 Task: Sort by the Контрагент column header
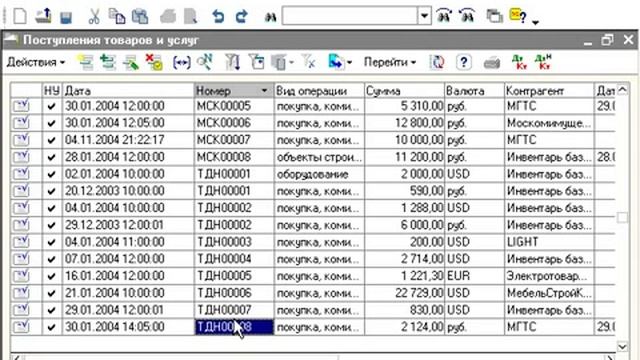point(549,91)
